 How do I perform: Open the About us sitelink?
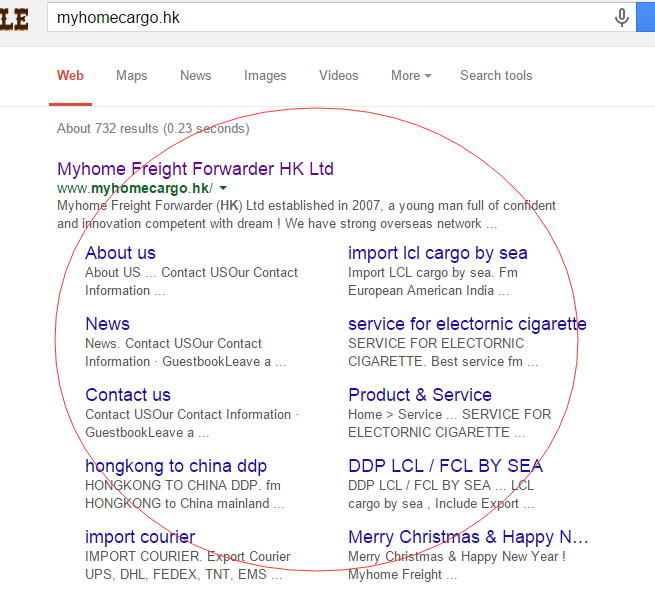coord(120,253)
